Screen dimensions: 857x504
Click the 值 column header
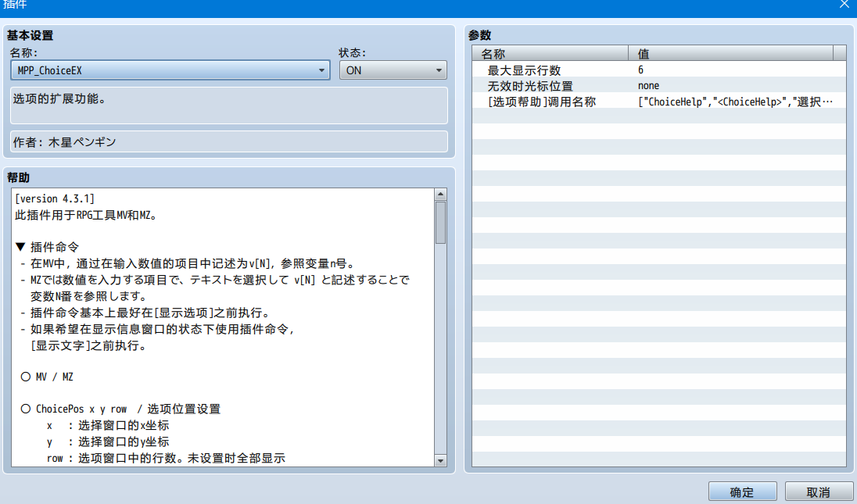[x=731, y=53]
